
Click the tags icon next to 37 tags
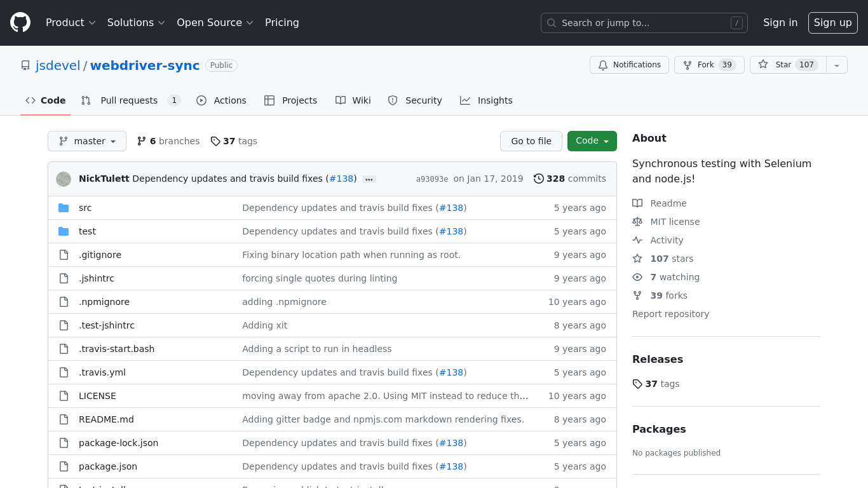pos(215,141)
